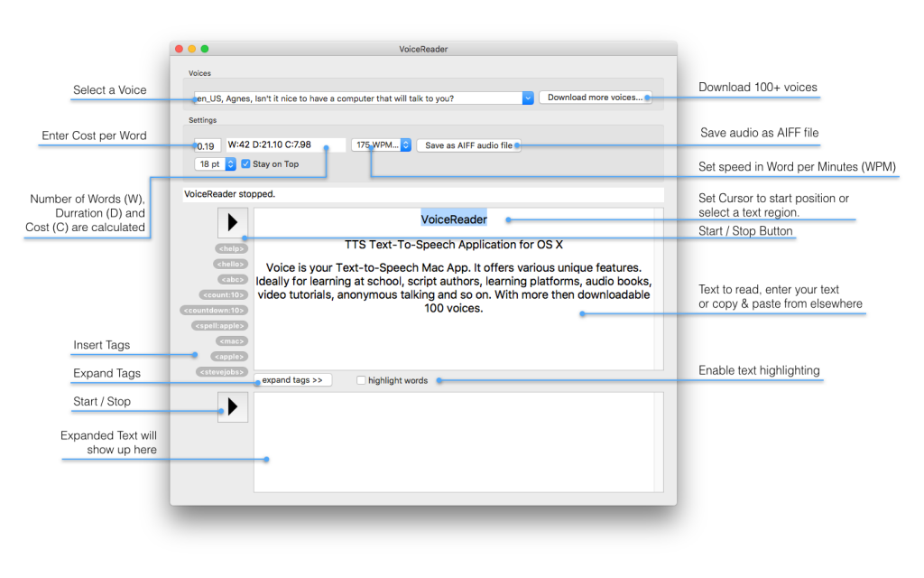Open the 175 WPM speed dropdown
Viewport: 924px width, 578px height.
(382, 144)
